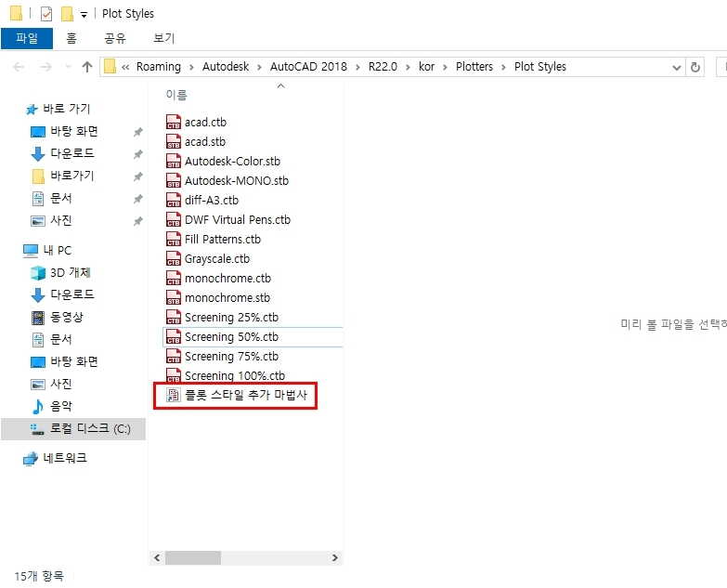Open 바로 가기 quick access node
The height and width of the screenshot is (588, 727).
click(x=57, y=109)
